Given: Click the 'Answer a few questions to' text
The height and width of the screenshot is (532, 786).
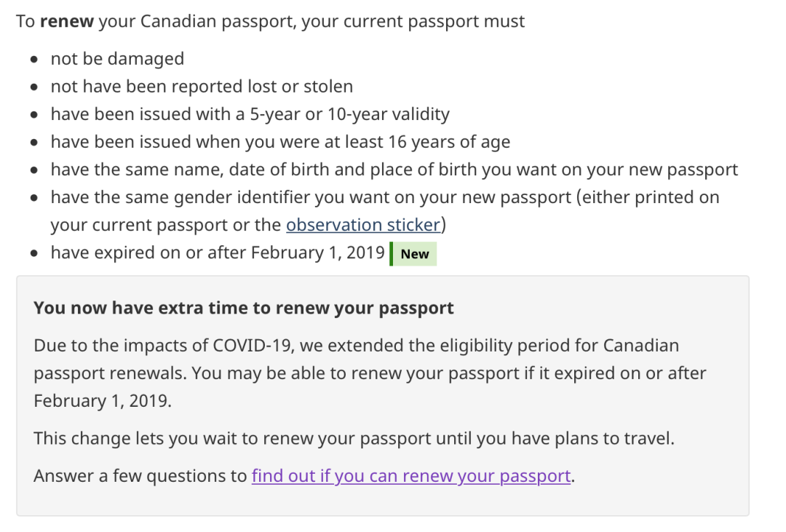Looking at the screenshot, I should [140, 476].
